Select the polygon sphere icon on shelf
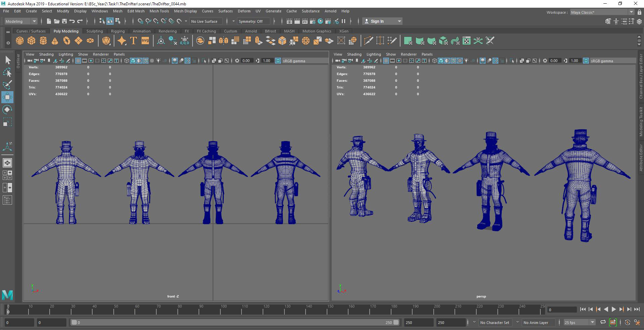 point(20,41)
